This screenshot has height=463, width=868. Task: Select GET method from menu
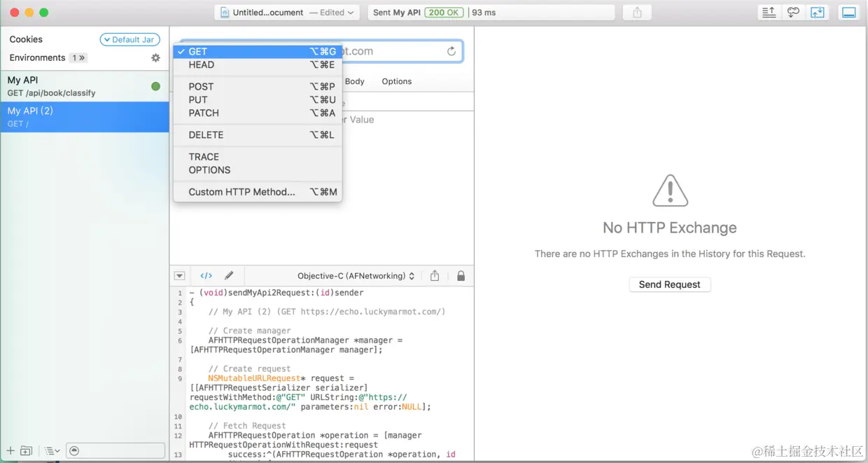tap(258, 51)
